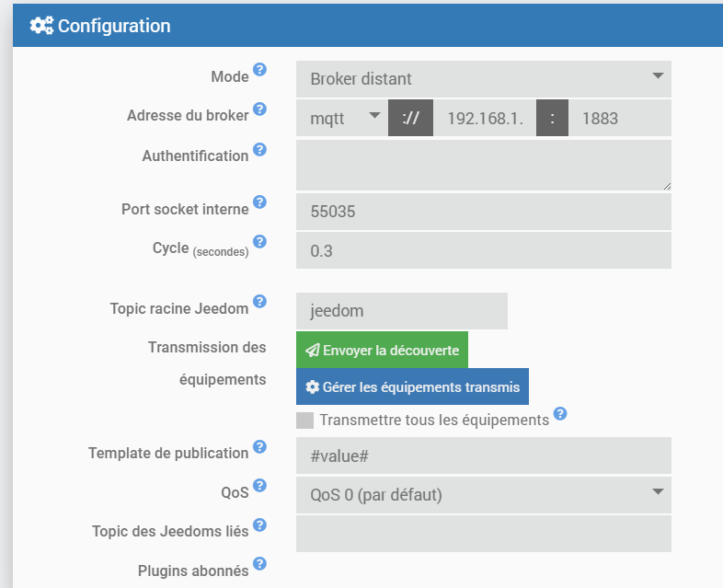Viewport: 723px width, 588px height.
Task: Click help icon beside Transmettre tous les équipements
Action: [x=560, y=414]
